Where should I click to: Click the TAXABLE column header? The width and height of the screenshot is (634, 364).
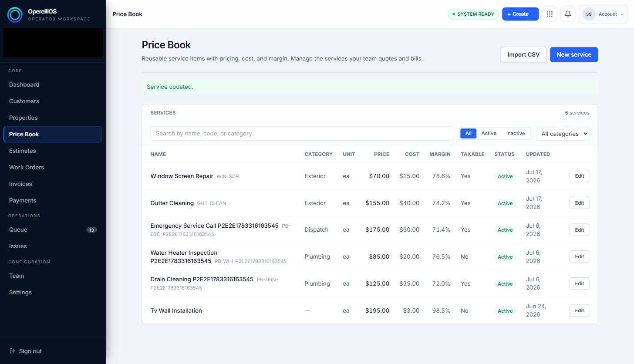click(x=472, y=154)
